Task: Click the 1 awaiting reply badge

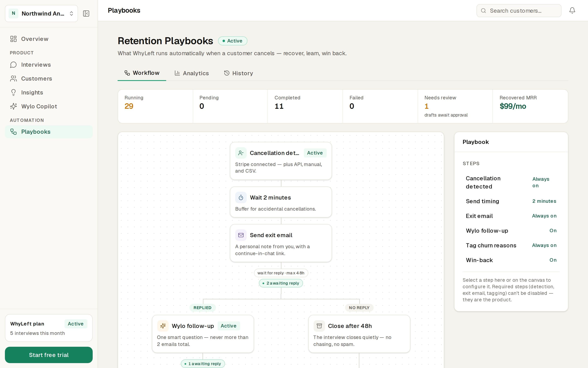Action: (203, 364)
